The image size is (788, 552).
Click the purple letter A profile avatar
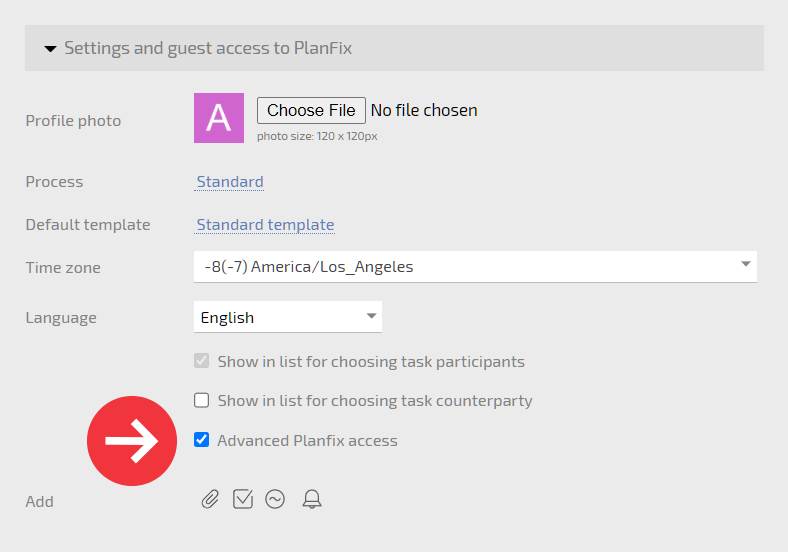click(219, 118)
